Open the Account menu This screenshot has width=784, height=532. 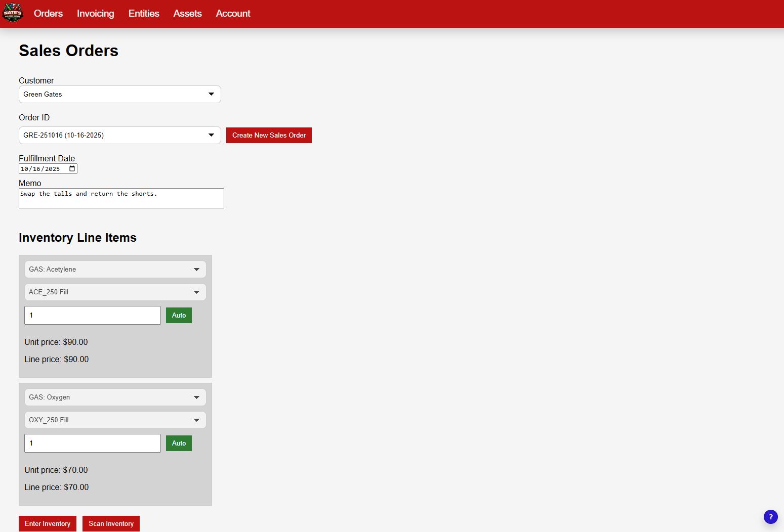tap(233, 14)
